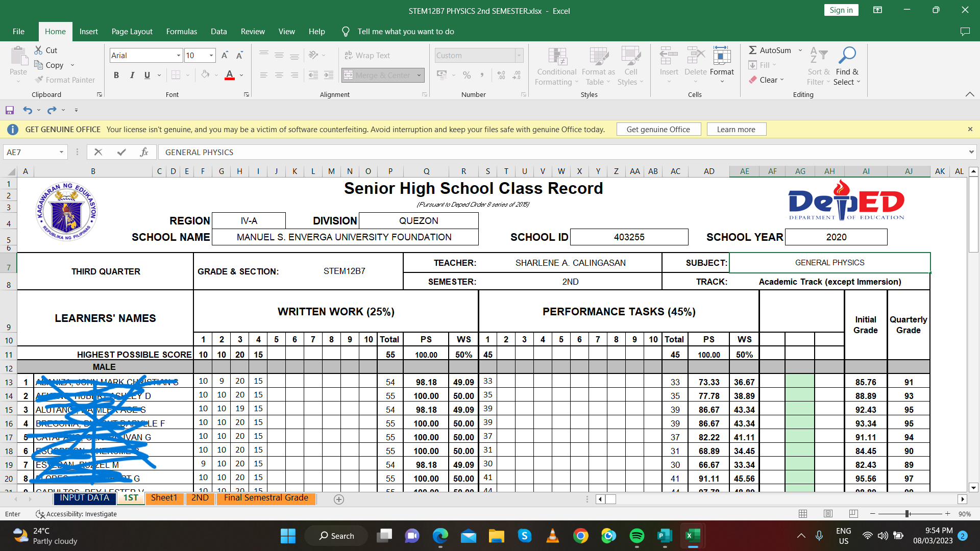Image resolution: width=980 pixels, height=551 pixels.
Task: Open the font name Arial dropdown
Action: (x=178, y=55)
